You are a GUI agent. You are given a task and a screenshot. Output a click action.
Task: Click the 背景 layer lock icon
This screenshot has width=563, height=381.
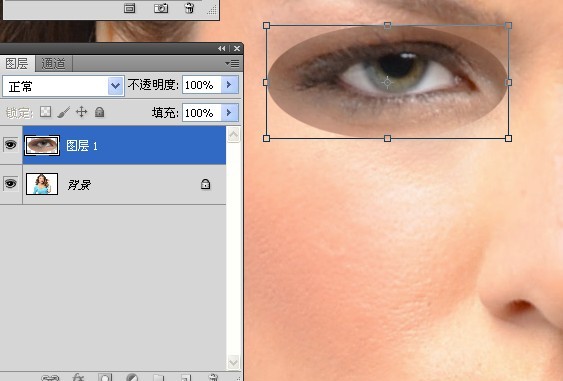click(x=205, y=184)
